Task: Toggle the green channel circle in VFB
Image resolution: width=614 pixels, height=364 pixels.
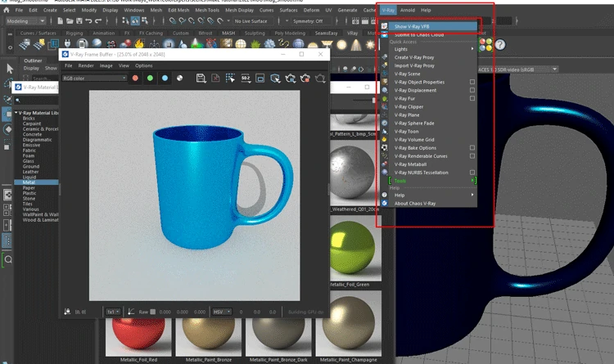Action: pyautogui.click(x=150, y=79)
